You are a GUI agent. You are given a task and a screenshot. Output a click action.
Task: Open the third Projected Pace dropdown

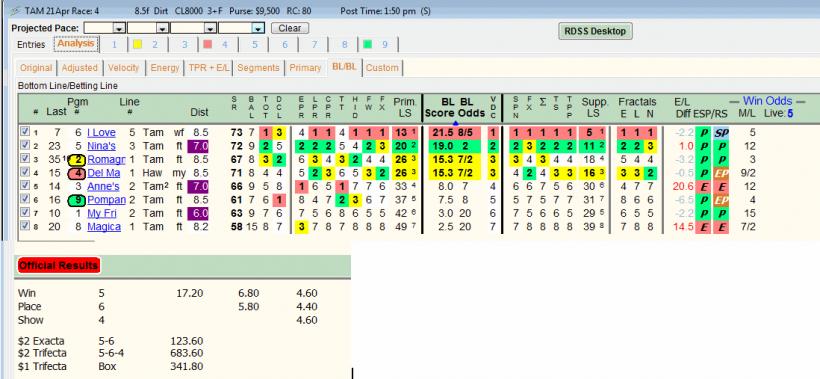coord(210,28)
